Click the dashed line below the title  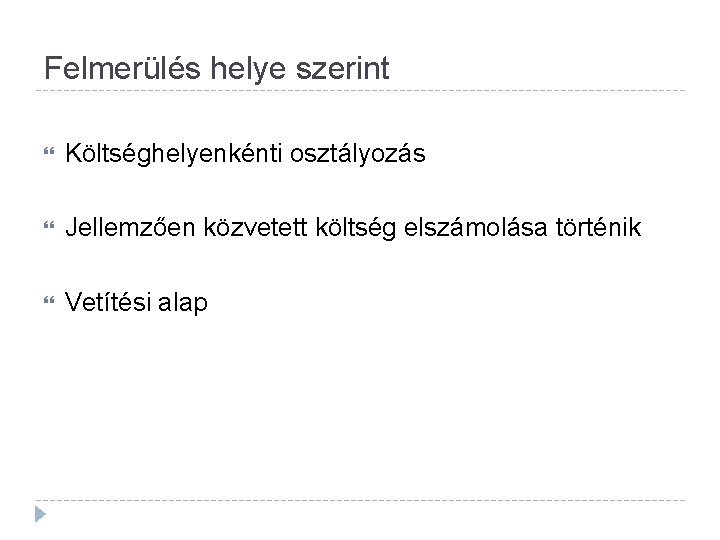pos(360,92)
